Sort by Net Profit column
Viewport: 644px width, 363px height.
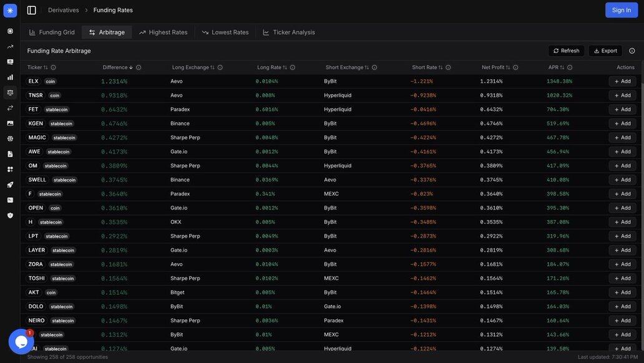[496, 67]
